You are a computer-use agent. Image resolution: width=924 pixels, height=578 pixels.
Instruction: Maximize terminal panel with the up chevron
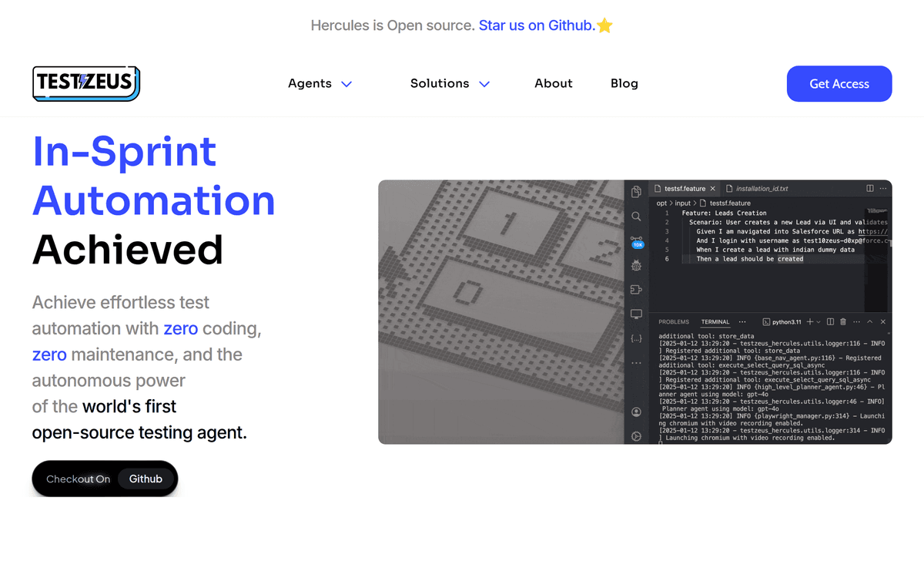pyautogui.click(x=869, y=321)
